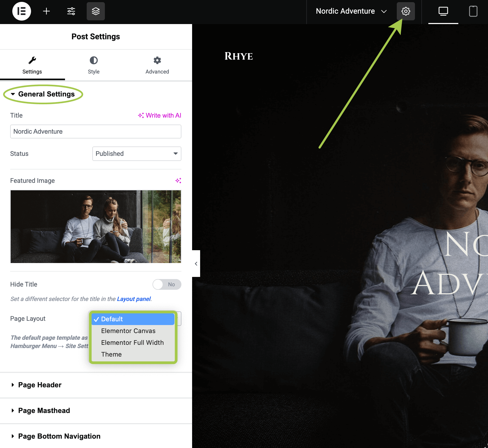Viewport: 488px width, 448px height.
Task: Expand the Page Header section
Action: tap(40, 385)
